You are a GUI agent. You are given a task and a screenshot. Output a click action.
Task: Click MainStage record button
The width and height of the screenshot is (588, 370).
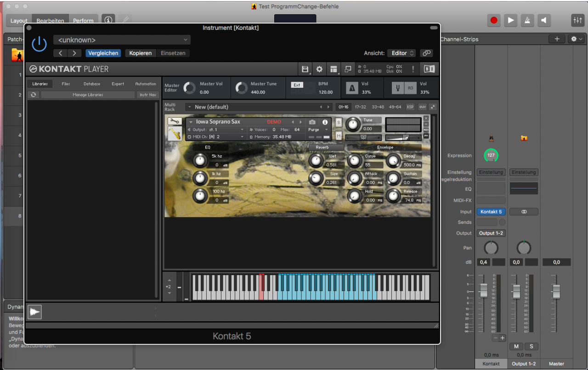494,20
